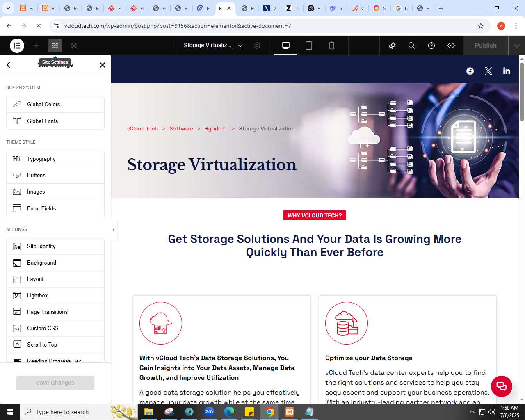This screenshot has height=420, width=525.
Task: Click the disabled Publish button
Action: (486, 46)
